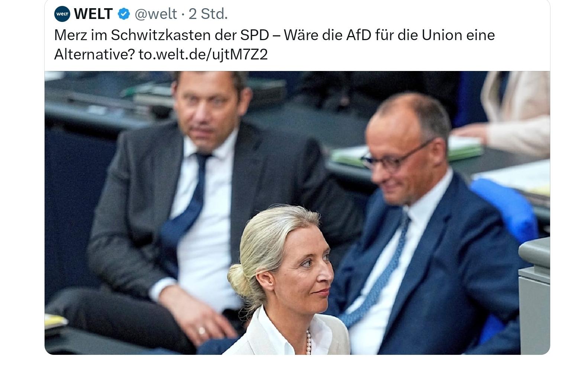
Task: Click the 'Merz im Schwitzkasten der SPD' text
Action: point(161,35)
